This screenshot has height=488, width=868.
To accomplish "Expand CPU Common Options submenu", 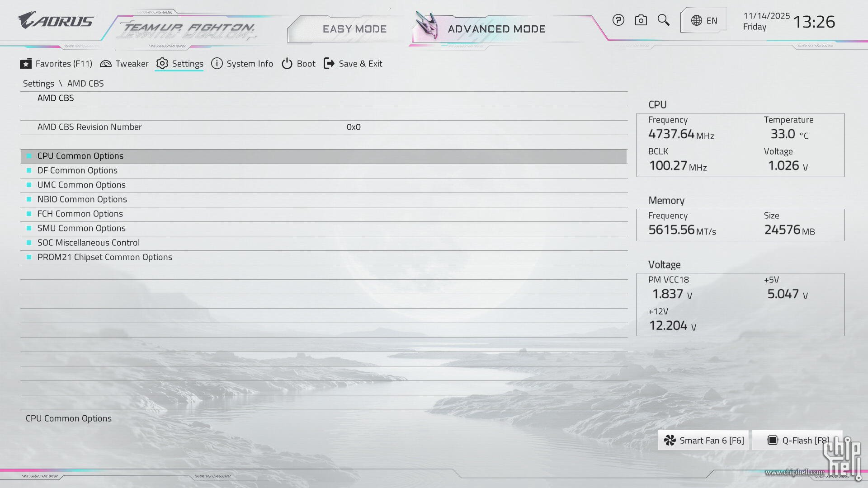I will (80, 156).
